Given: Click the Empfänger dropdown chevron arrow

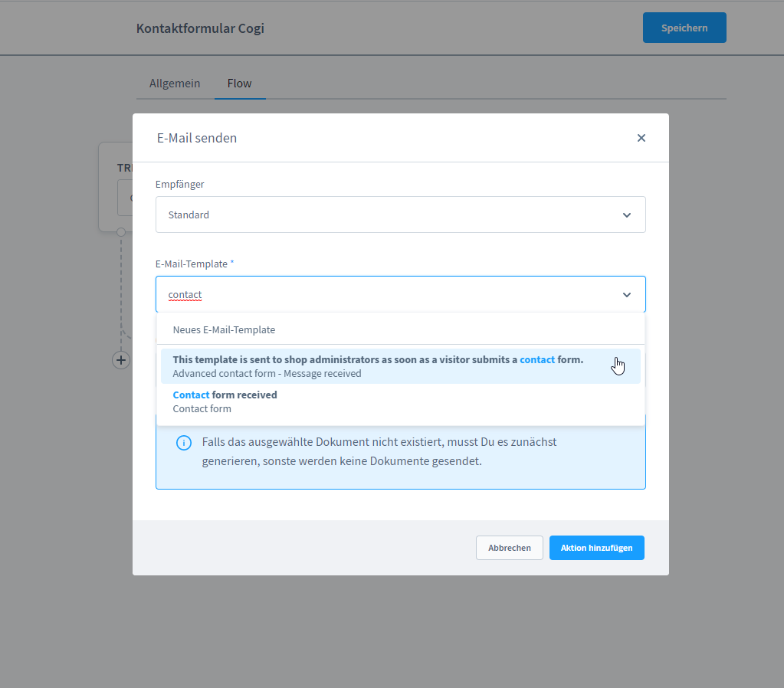Looking at the screenshot, I should point(627,215).
